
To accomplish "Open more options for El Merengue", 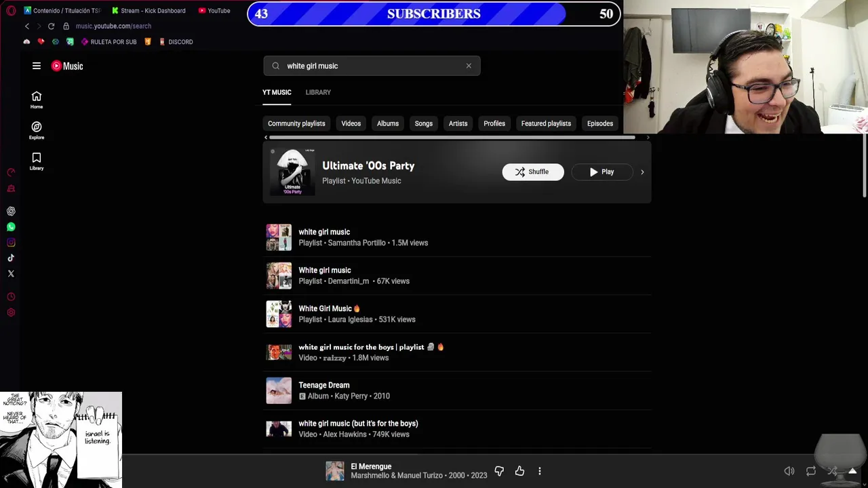I will 540,471.
